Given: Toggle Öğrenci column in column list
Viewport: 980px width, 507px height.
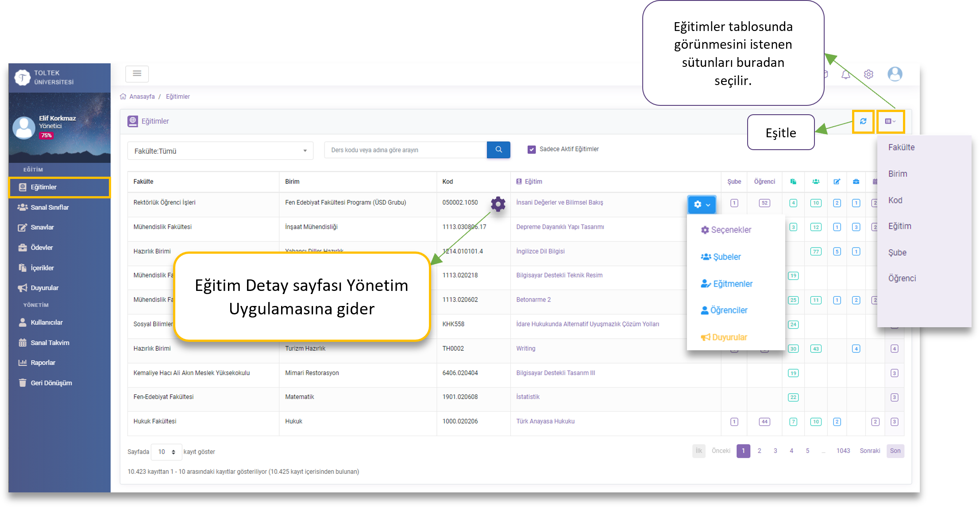Looking at the screenshot, I should [x=902, y=279].
